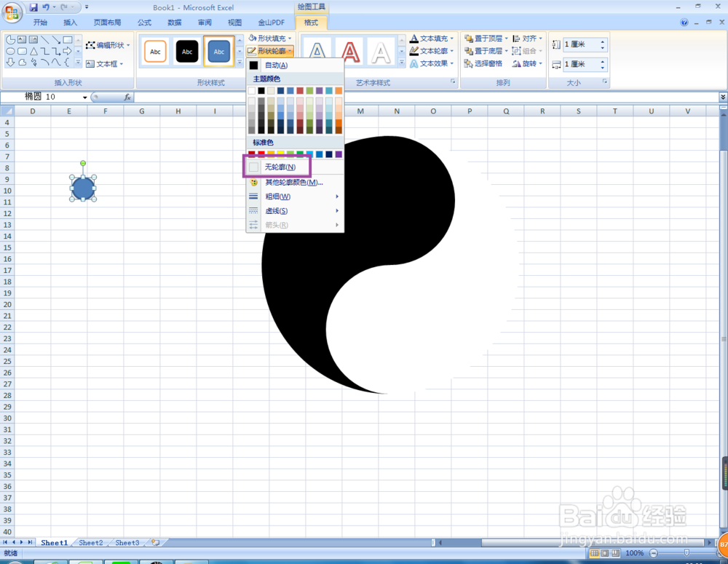Switch to the 插入 ribbon tab
Image resolution: width=728 pixels, height=564 pixels.
[70, 23]
